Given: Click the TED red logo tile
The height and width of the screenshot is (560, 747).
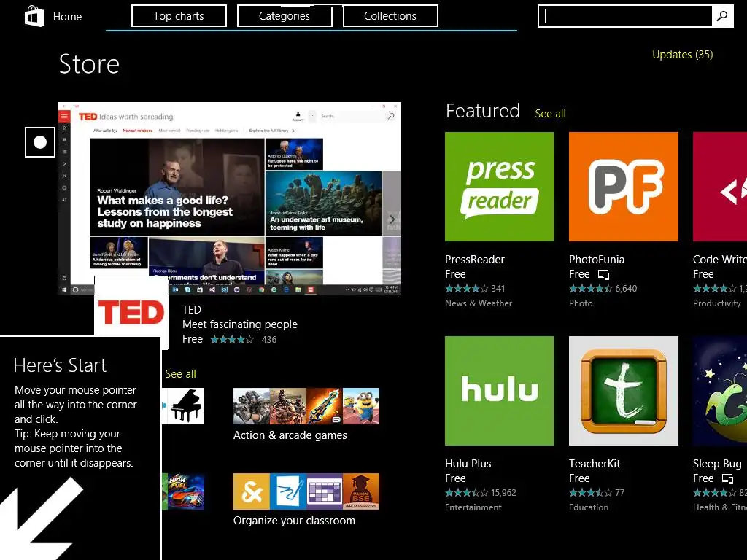Looking at the screenshot, I should 131,312.
